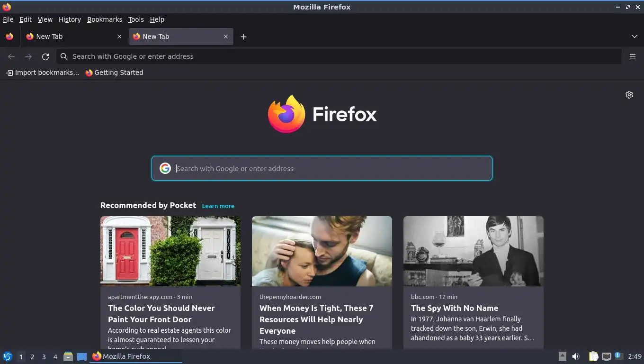Open the update notifier tray icon

coord(618,356)
